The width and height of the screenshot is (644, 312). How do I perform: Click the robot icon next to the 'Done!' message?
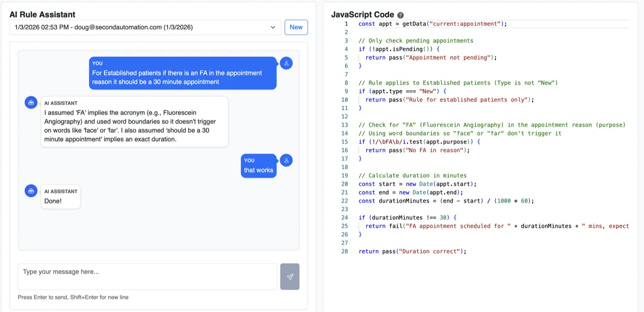tap(31, 191)
